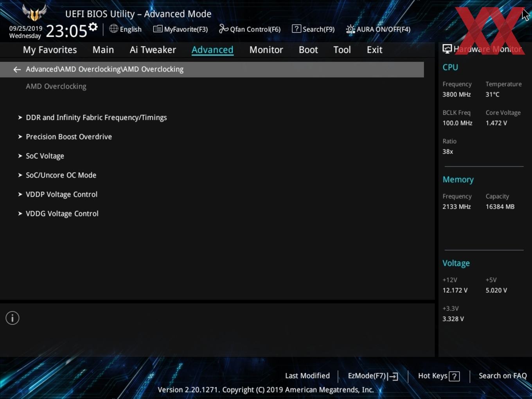
Task: Click CPU temperature value 31°C
Action: pos(492,94)
